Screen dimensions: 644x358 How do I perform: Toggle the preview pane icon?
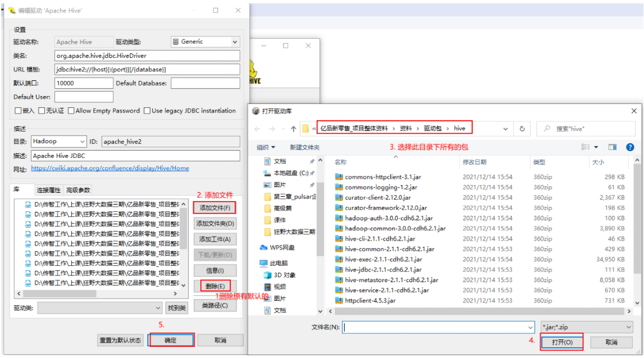point(613,147)
